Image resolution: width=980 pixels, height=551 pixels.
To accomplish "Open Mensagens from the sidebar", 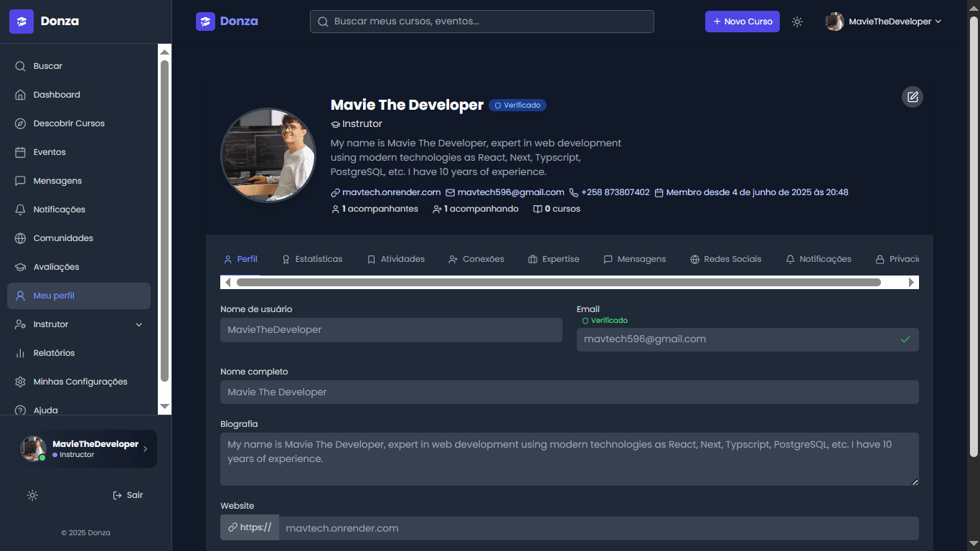I will coord(59,180).
